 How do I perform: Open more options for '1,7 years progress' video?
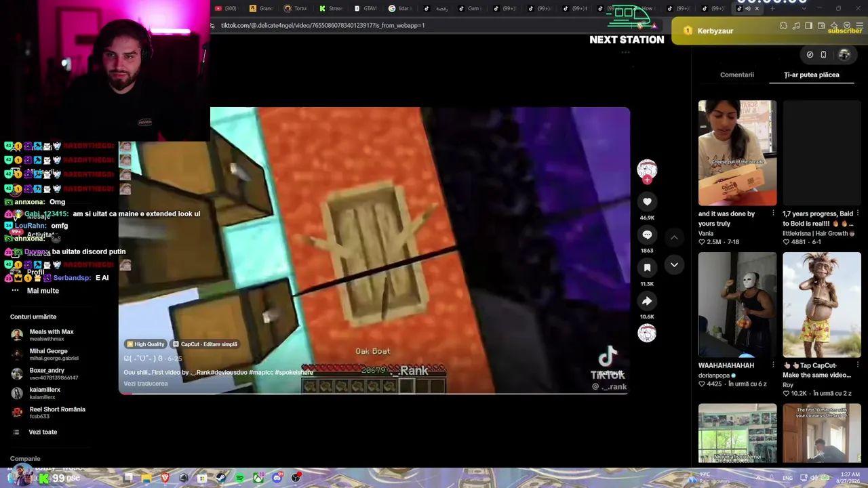857,213
